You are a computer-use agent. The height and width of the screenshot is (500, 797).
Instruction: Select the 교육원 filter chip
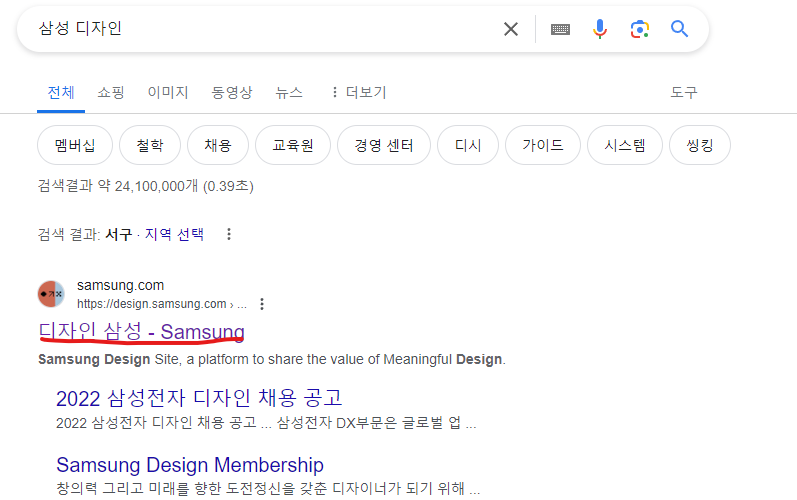point(293,145)
